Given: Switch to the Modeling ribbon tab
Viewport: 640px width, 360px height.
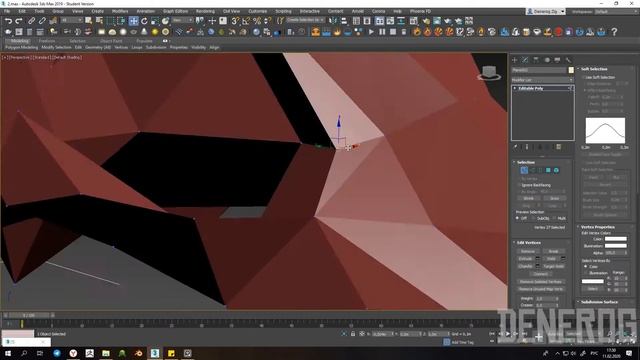Looking at the screenshot, I should coord(19,41).
